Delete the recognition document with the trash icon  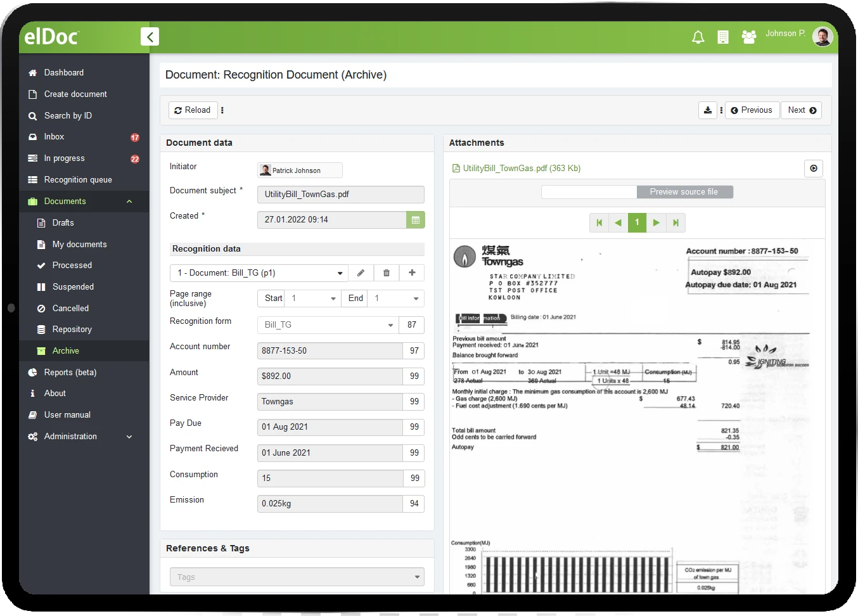click(x=387, y=273)
